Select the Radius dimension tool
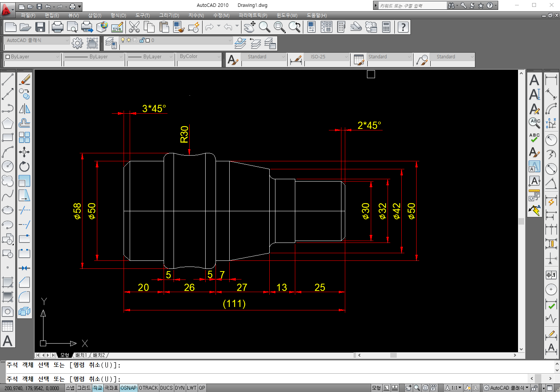The width and height of the screenshot is (560, 392). 551,140
